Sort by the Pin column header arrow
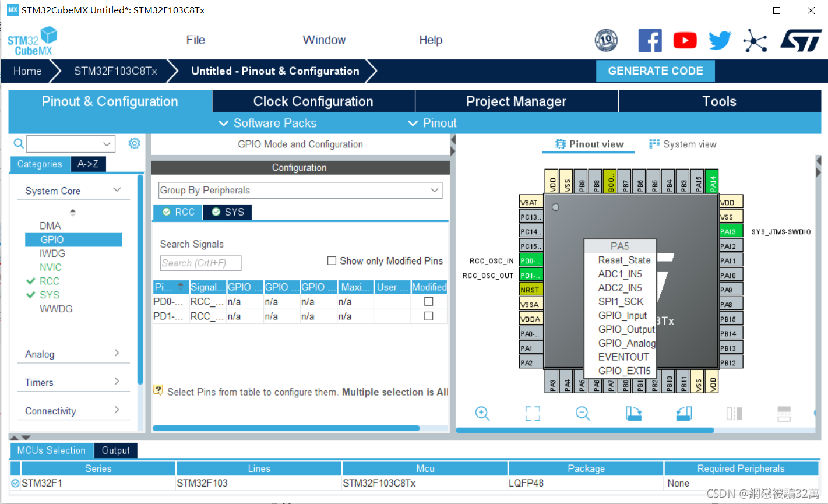Viewport: 828px width, 504px height. (181, 287)
